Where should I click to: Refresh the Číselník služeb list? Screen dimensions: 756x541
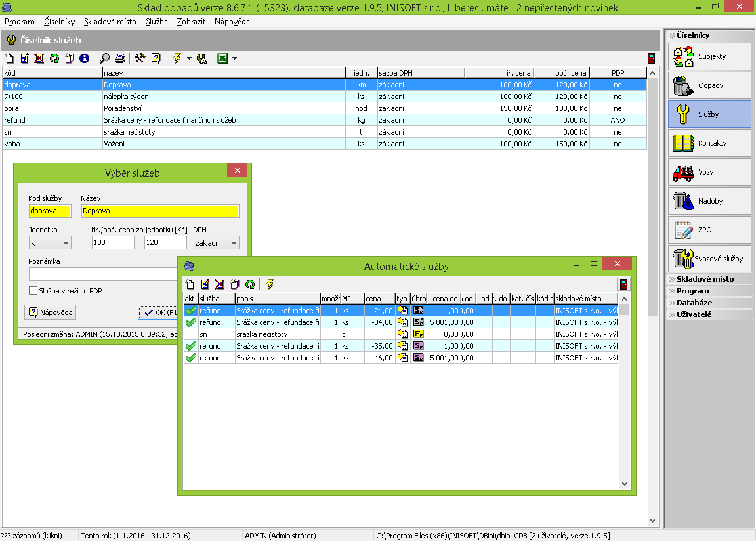coord(54,58)
